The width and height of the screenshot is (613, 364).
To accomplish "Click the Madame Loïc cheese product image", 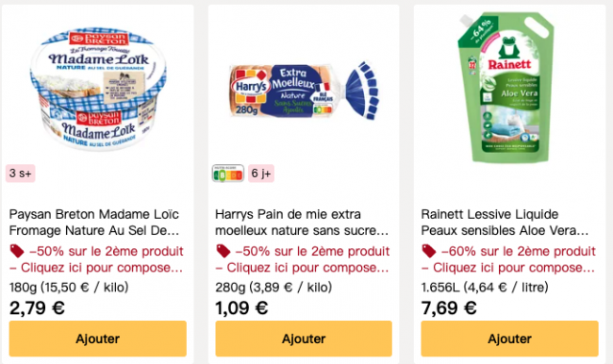I will [x=98, y=88].
